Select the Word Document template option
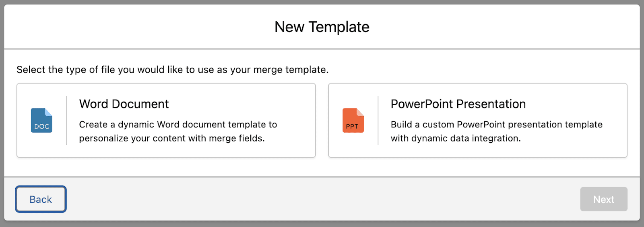 [x=166, y=120]
